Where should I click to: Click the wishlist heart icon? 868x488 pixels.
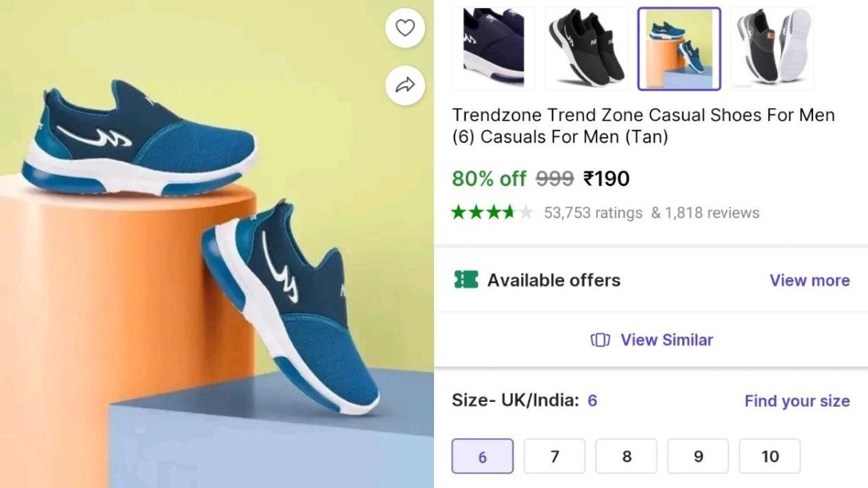click(405, 28)
